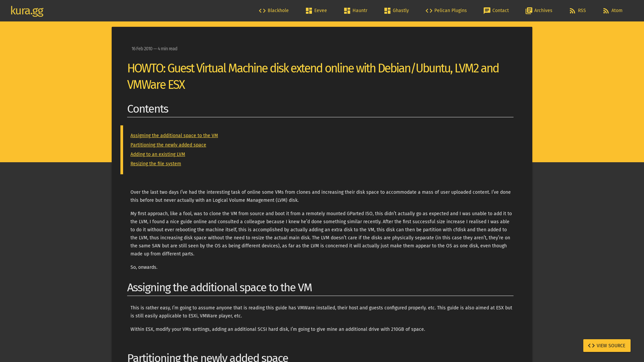Click the kura.gg site logo
Viewport: 644px width, 362px height.
pyautogui.click(x=27, y=10)
